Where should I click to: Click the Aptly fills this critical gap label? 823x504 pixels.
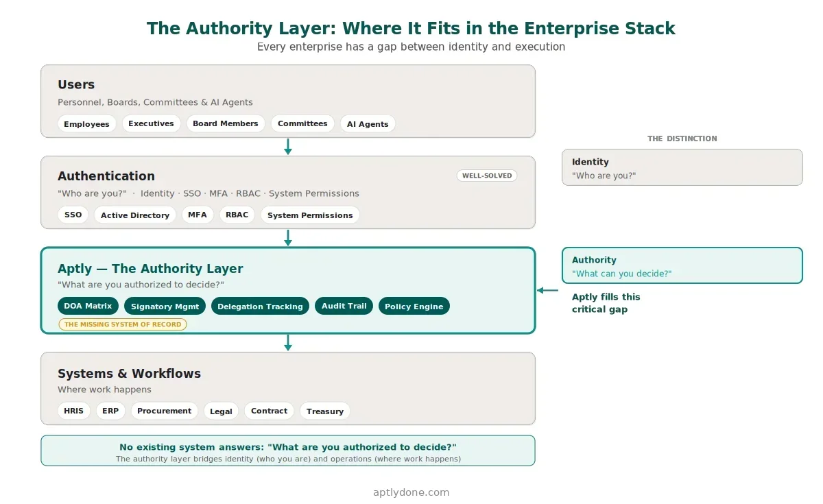point(606,303)
